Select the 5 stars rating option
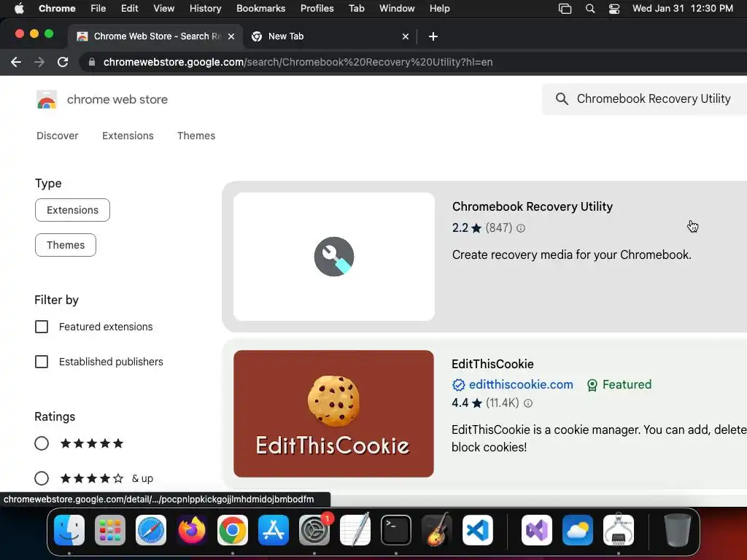 (42, 444)
